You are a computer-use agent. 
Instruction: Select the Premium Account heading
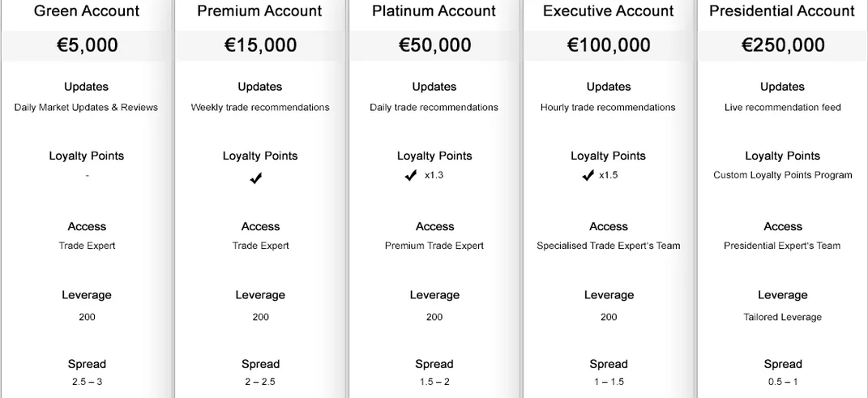259,11
